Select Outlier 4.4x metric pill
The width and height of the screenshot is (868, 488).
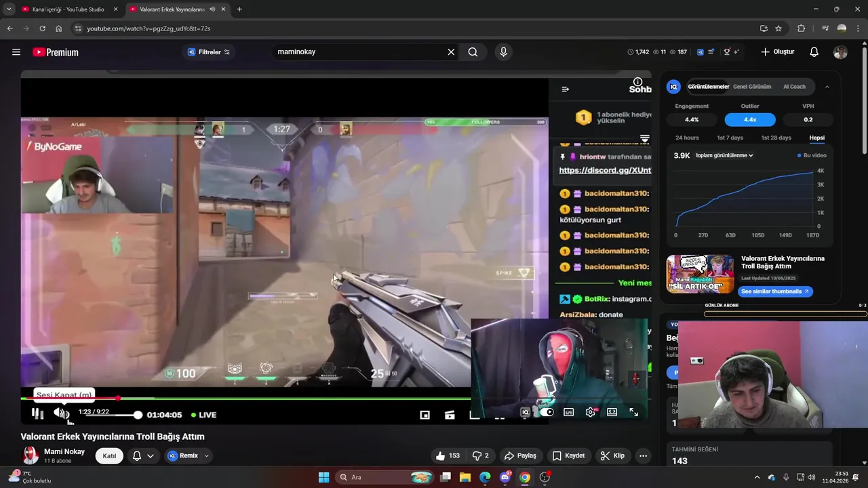(x=750, y=119)
